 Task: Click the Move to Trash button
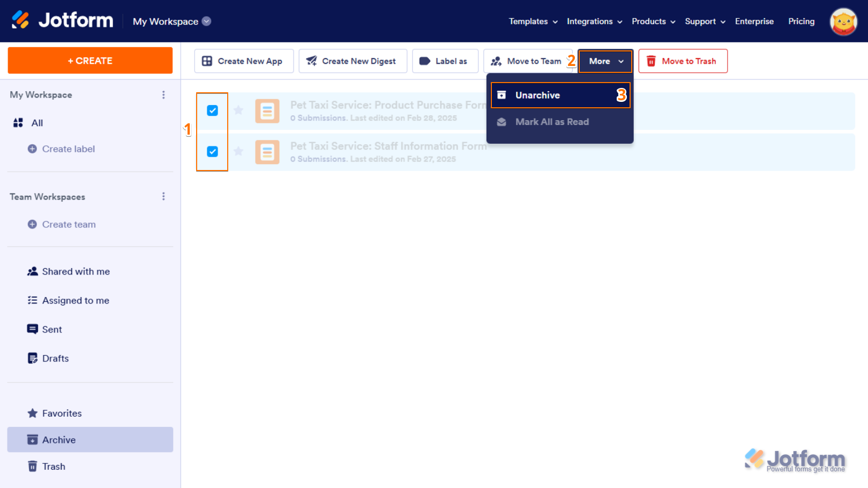click(x=683, y=61)
